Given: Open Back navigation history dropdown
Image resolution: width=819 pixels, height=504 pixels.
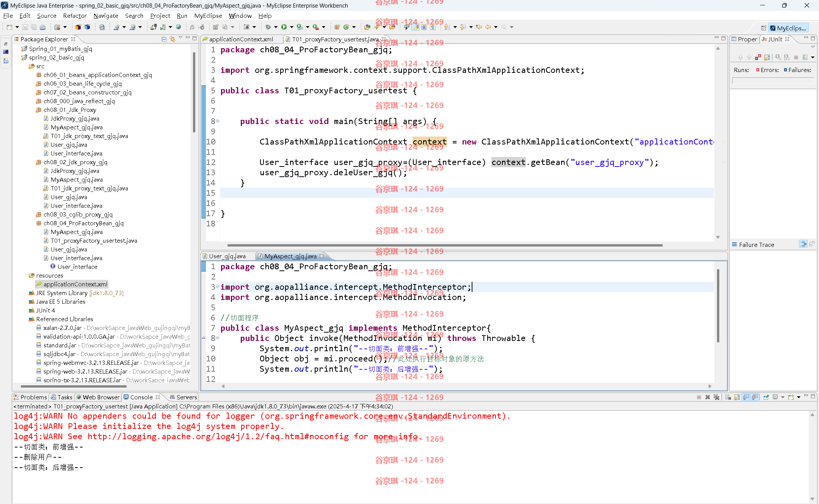Looking at the screenshot, I should (x=496, y=27).
